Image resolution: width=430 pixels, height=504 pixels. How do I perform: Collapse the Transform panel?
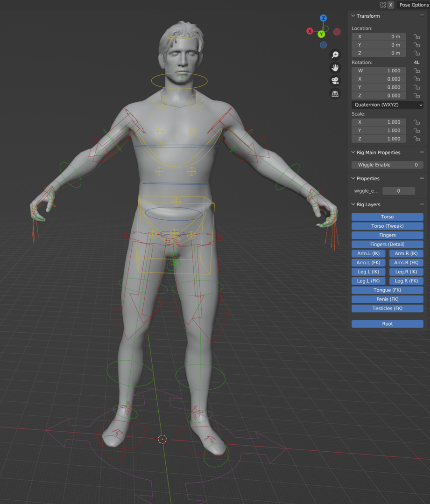click(353, 16)
